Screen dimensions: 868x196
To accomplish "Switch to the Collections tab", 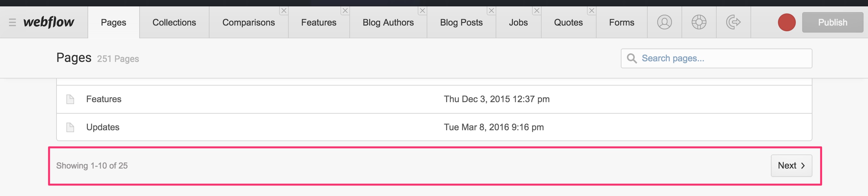I will click(x=174, y=22).
